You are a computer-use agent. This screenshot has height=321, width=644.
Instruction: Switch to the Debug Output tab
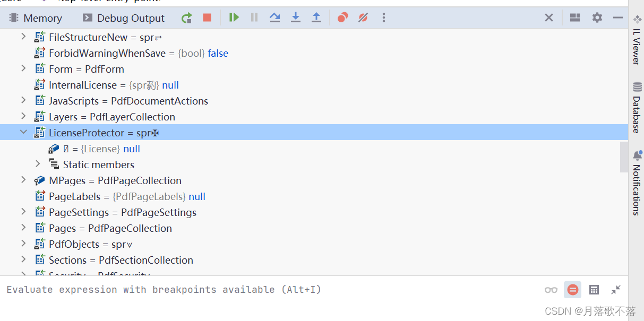click(124, 18)
